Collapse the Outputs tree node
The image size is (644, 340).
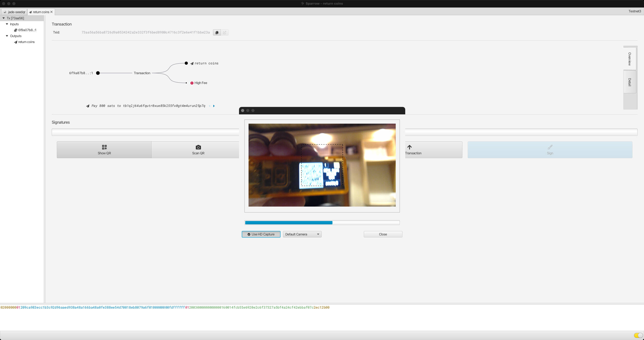pos(7,36)
